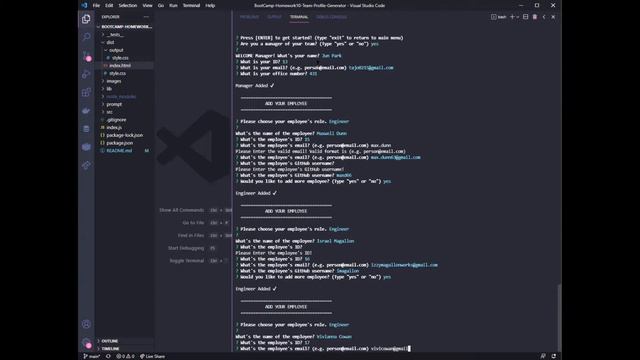Image resolution: width=640 pixels, height=360 pixels.
Task: Expand the __tests__ folder
Action: [115, 35]
